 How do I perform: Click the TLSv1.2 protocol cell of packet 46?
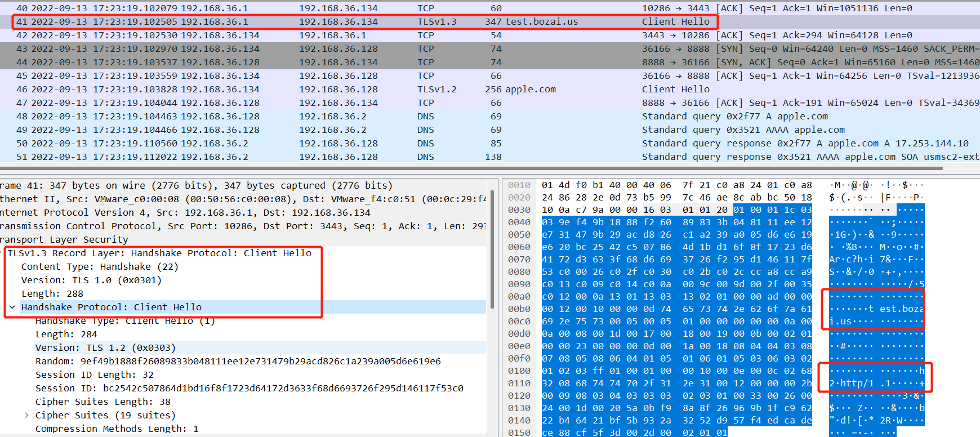coord(437,89)
